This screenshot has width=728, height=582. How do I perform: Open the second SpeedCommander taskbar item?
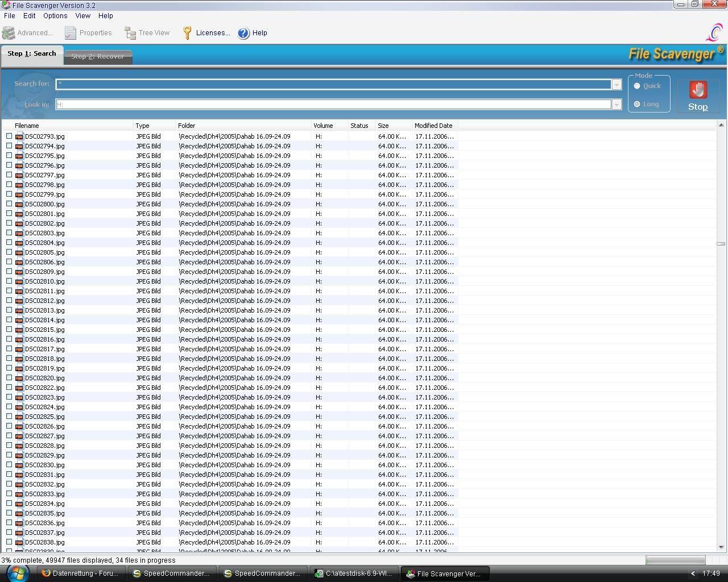(x=262, y=573)
